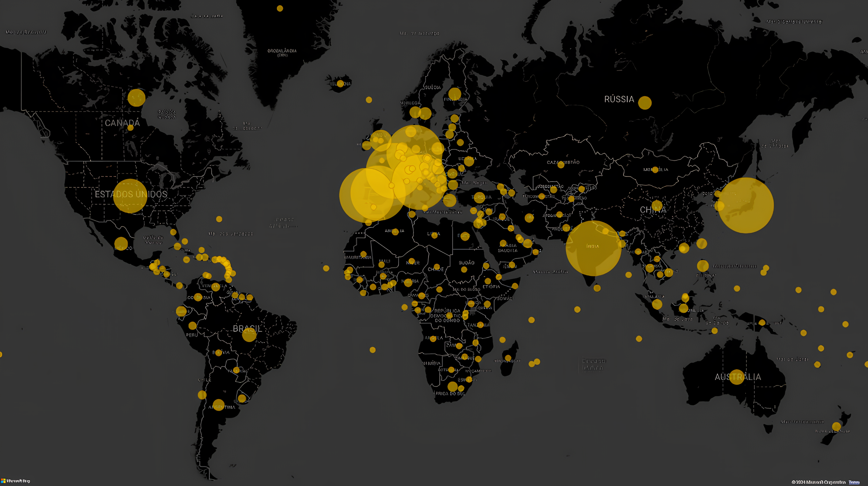The height and width of the screenshot is (486, 868).
Task: Select the bubble on the Austrália label
Action: click(737, 377)
